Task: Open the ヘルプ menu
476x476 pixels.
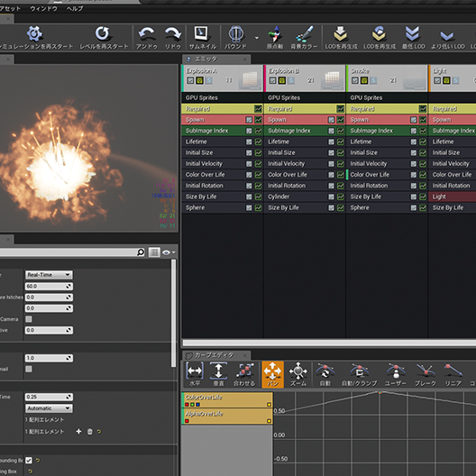Action: click(x=75, y=8)
